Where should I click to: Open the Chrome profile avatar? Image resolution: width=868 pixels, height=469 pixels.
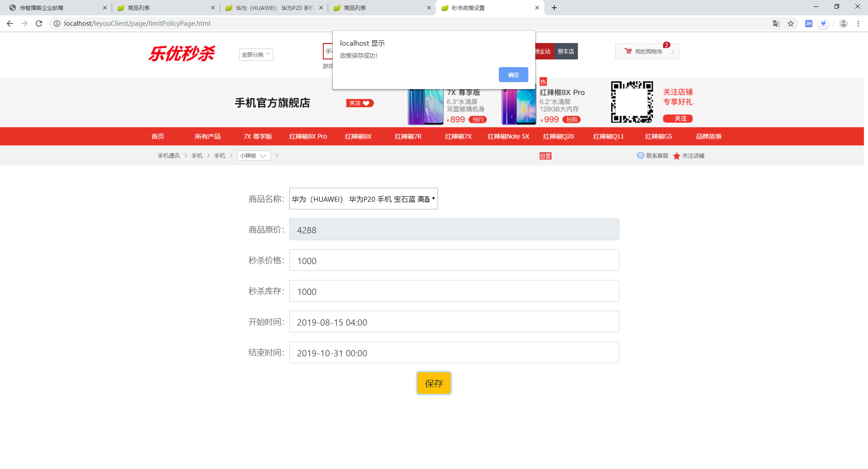pos(844,24)
